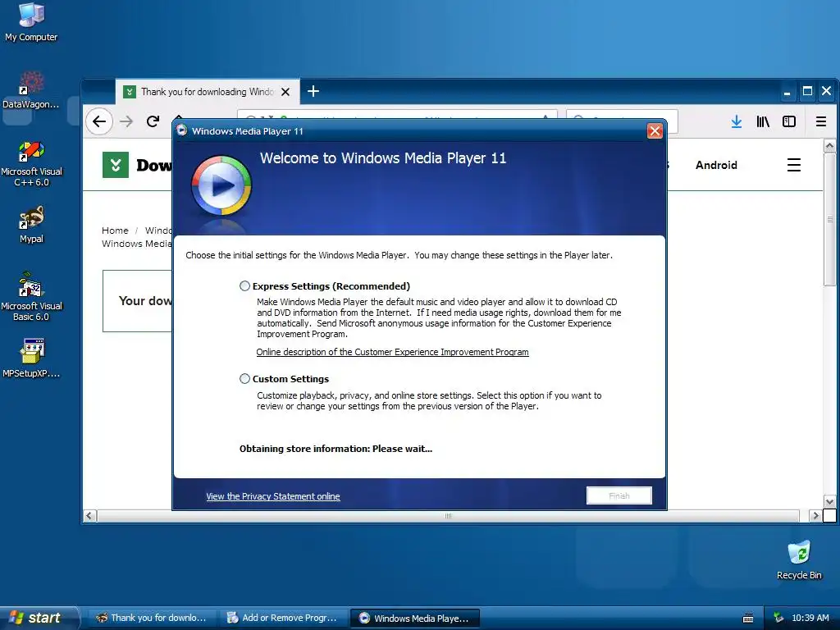Maximize the browser window
The height and width of the screenshot is (630, 840).
click(807, 91)
